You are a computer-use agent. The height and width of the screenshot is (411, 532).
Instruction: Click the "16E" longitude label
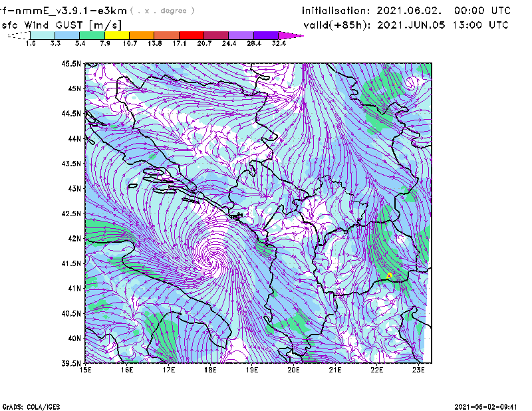point(127,370)
